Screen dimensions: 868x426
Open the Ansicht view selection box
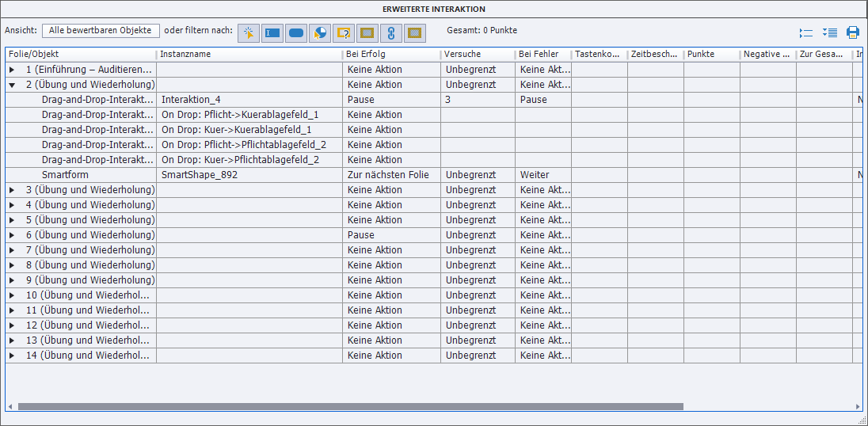[x=101, y=30]
